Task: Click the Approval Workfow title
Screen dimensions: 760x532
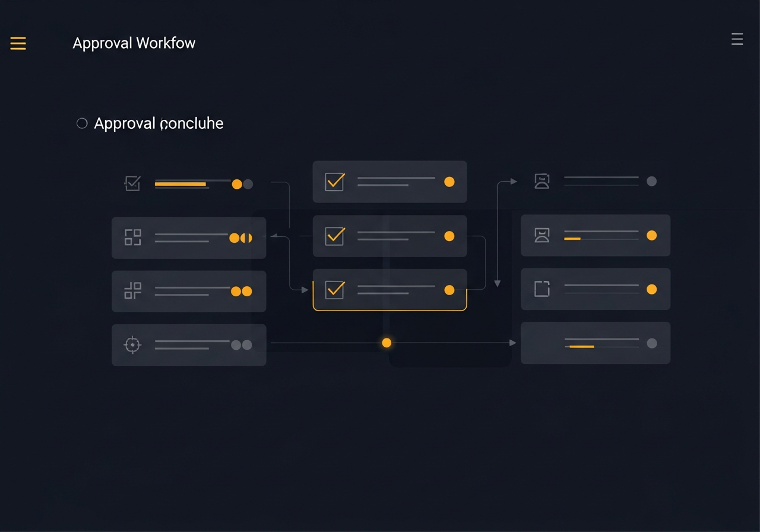Action: [x=134, y=43]
